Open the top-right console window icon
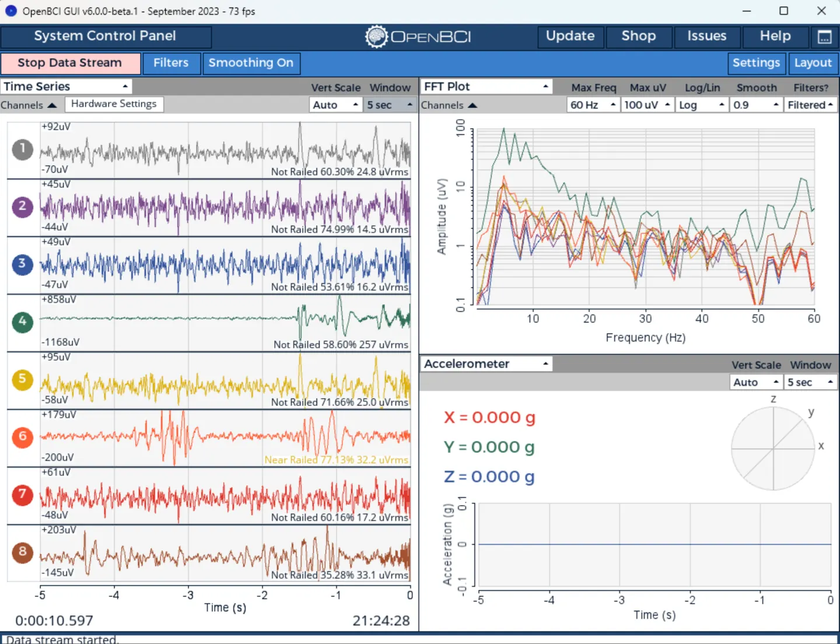Viewport: 840px width, 644px height. coord(824,37)
